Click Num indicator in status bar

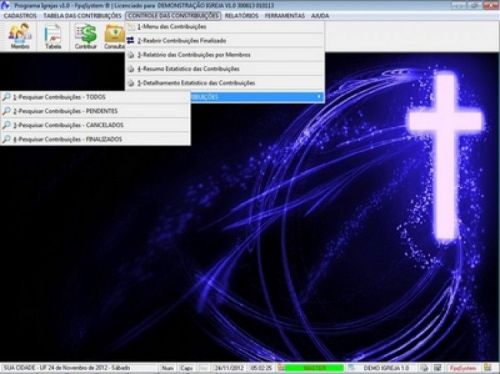168,368
